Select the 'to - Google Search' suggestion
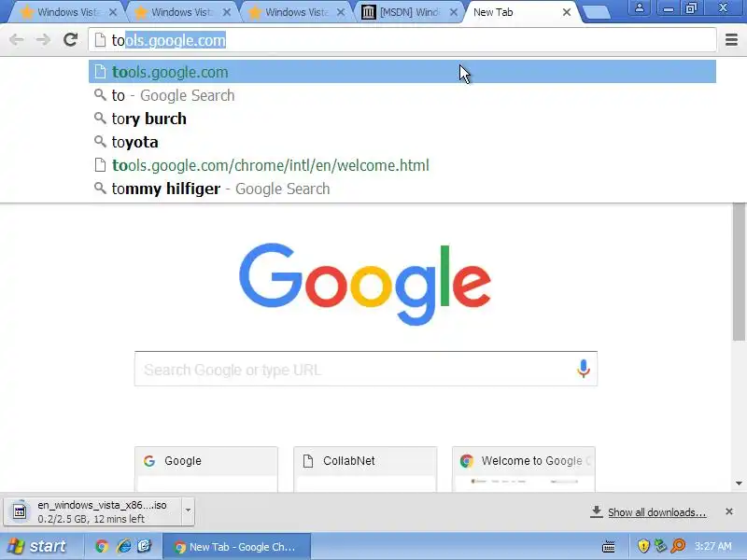Viewport: 747px width, 560px height. [x=402, y=95]
